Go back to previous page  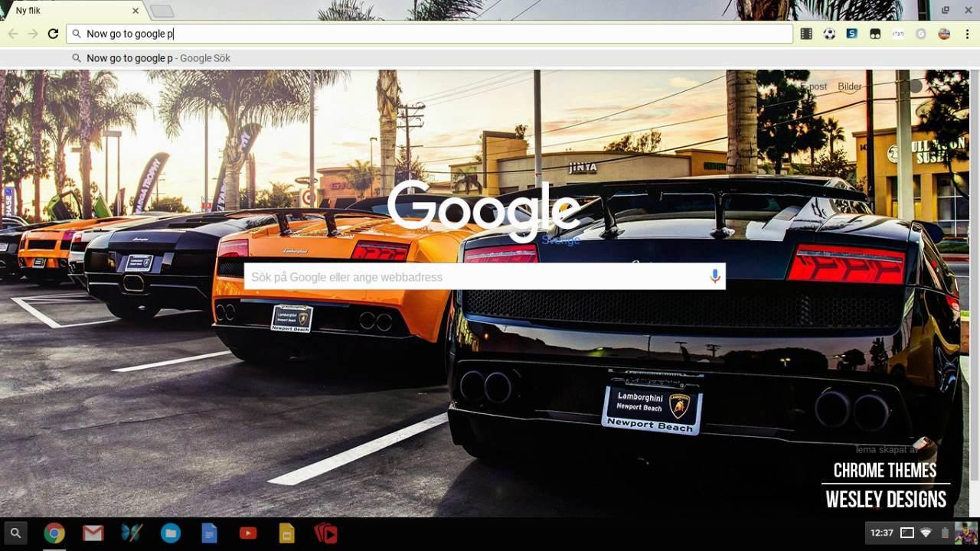(13, 34)
